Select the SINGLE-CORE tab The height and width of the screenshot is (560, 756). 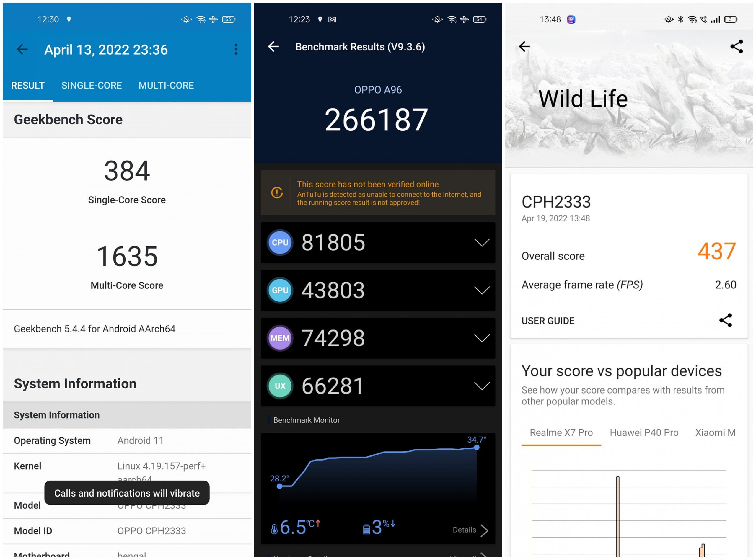click(91, 85)
